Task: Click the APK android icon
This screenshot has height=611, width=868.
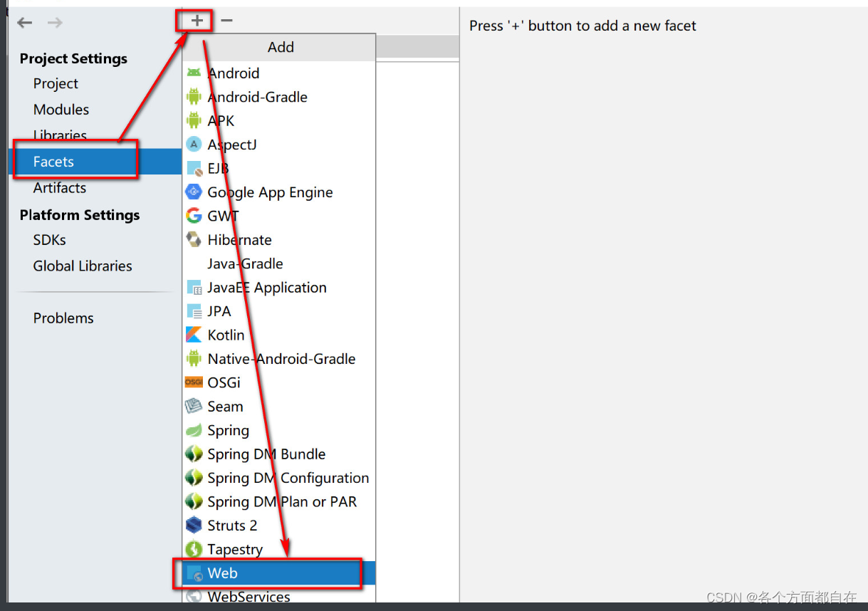Action: pos(194,120)
